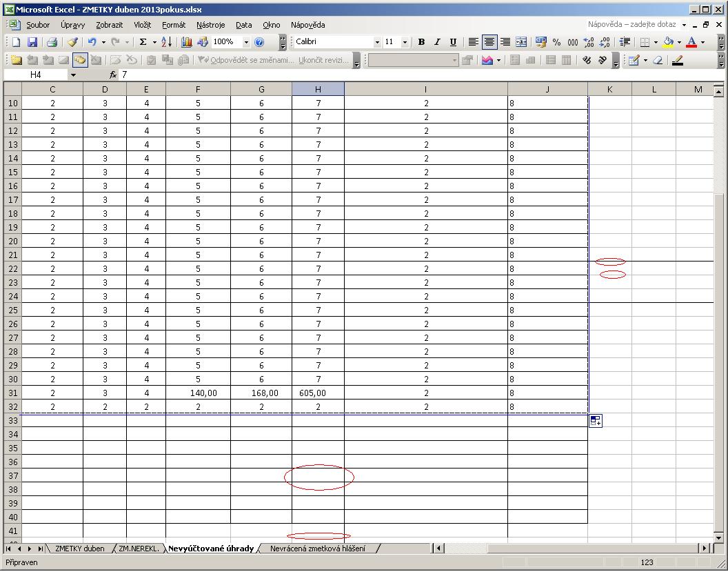Select column H header
The height and width of the screenshot is (572, 728).
pos(318,89)
